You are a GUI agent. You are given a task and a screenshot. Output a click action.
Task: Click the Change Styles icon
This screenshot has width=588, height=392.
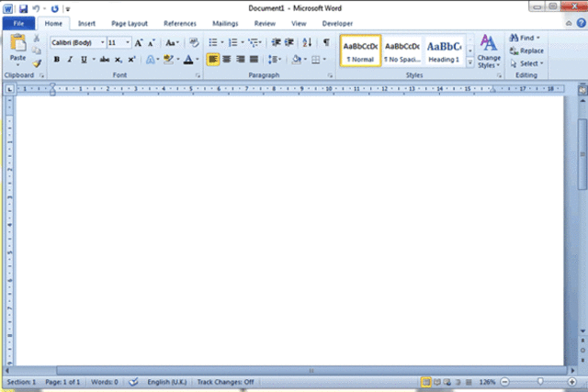(489, 51)
